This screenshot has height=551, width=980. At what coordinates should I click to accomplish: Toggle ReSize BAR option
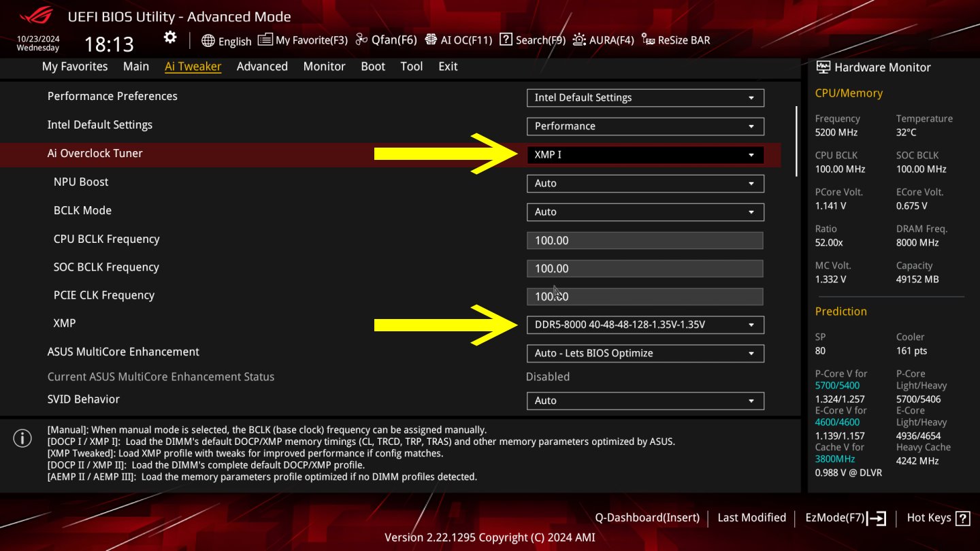[x=676, y=40]
